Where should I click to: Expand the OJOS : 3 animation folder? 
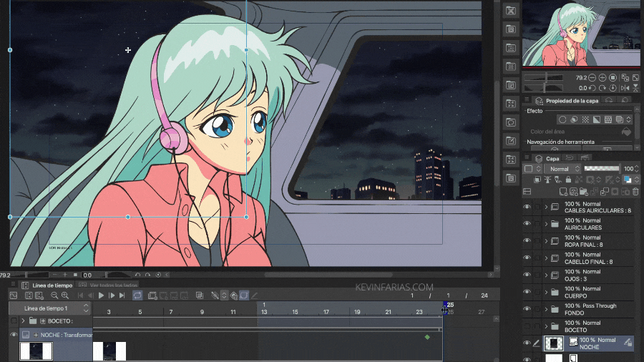(546, 275)
